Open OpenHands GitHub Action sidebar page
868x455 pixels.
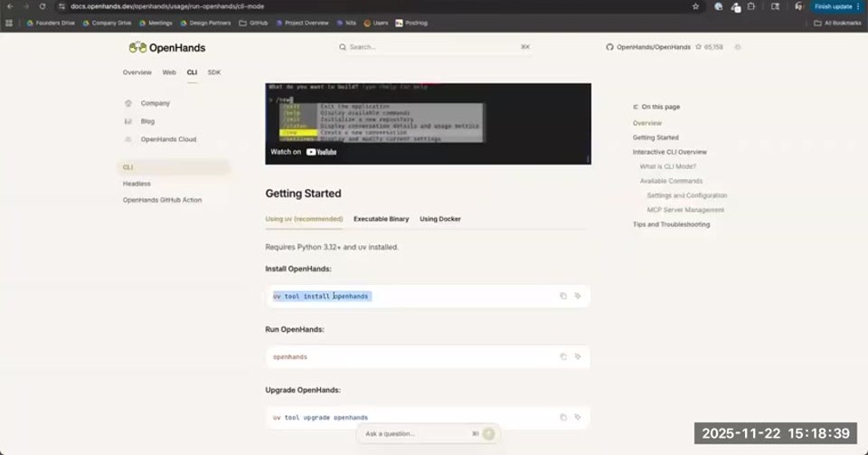coord(162,201)
